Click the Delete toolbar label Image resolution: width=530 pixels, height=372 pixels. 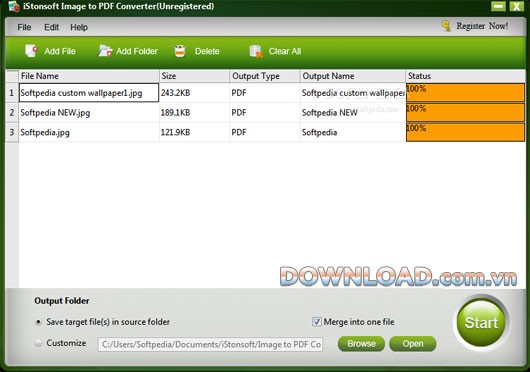(207, 51)
